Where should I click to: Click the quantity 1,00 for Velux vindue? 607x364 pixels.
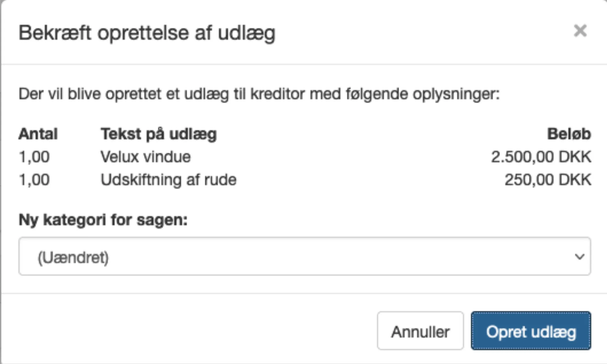pyautogui.click(x=34, y=156)
